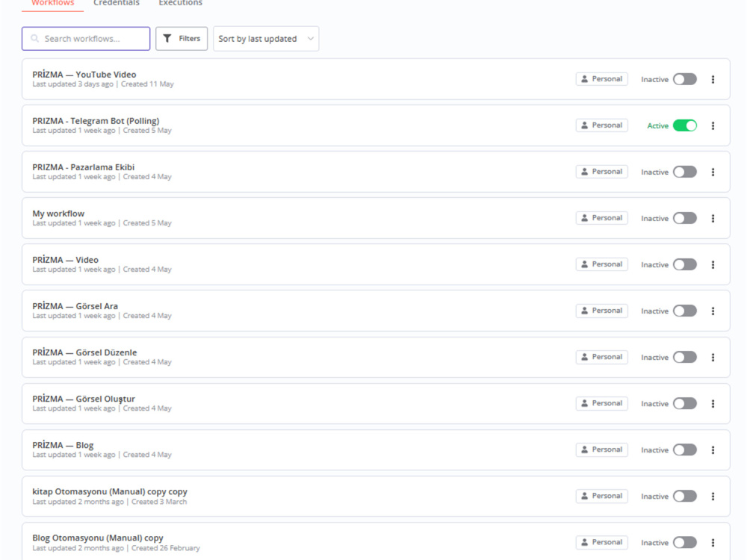The width and height of the screenshot is (747, 560).
Task: Open the PRIZMA - Telegram Bot (Polling) workflow
Action: coord(96,121)
